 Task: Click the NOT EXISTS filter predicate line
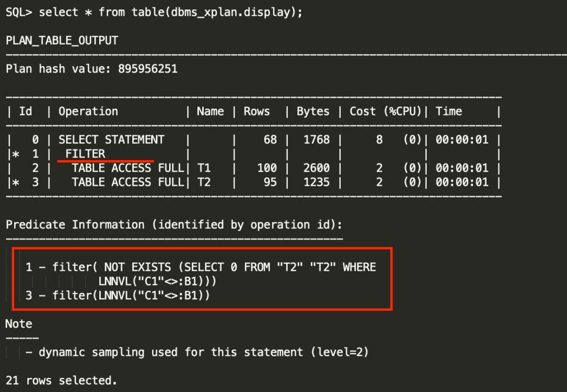[201, 267]
